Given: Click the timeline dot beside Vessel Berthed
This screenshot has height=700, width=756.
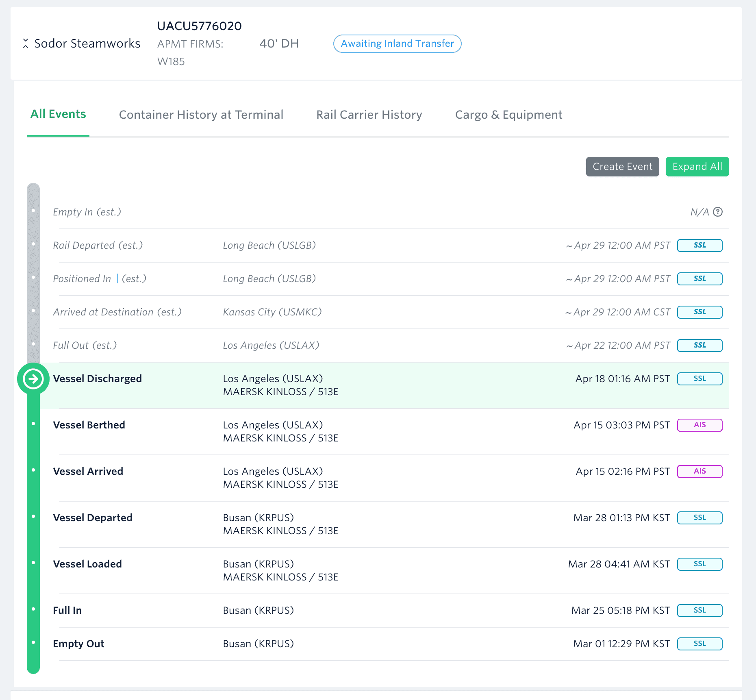Looking at the screenshot, I should pos(33,424).
